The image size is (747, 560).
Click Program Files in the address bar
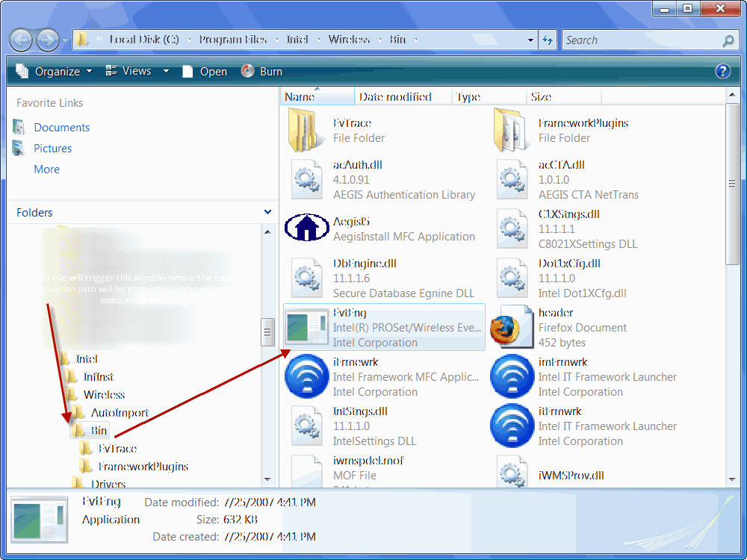click(232, 40)
